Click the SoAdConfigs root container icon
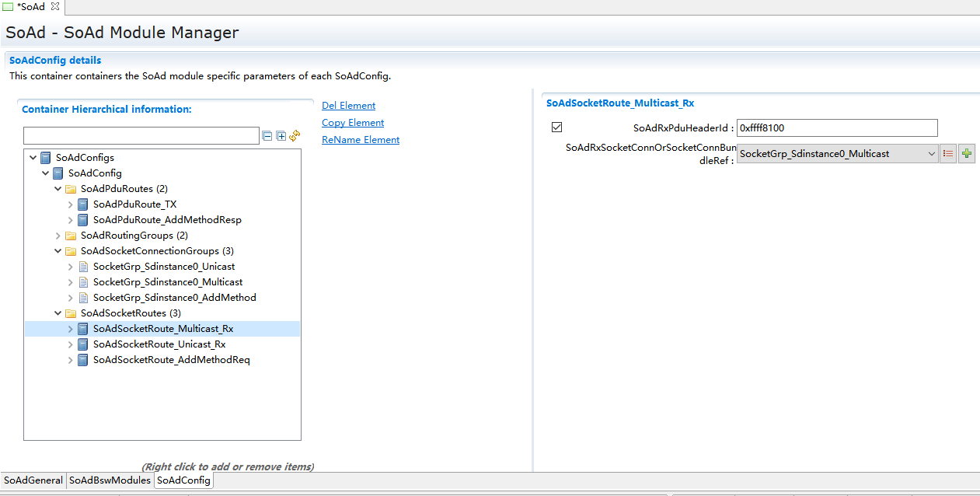 46,158
